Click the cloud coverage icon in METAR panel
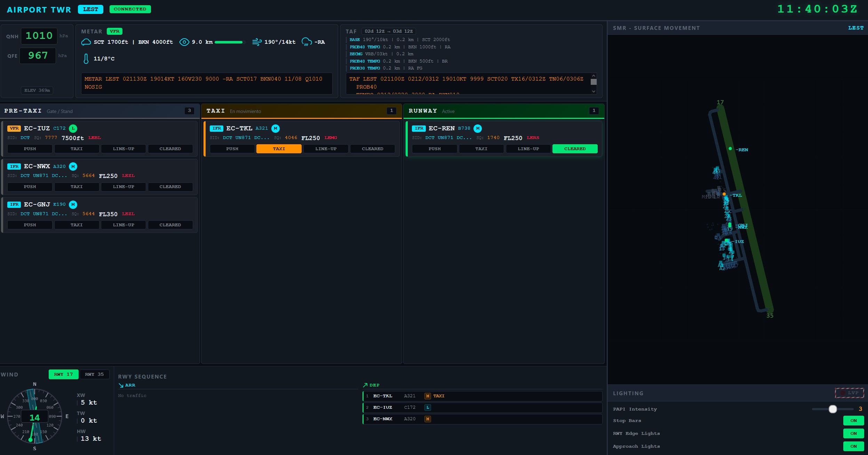868x455 pixels. pos(86,41)
